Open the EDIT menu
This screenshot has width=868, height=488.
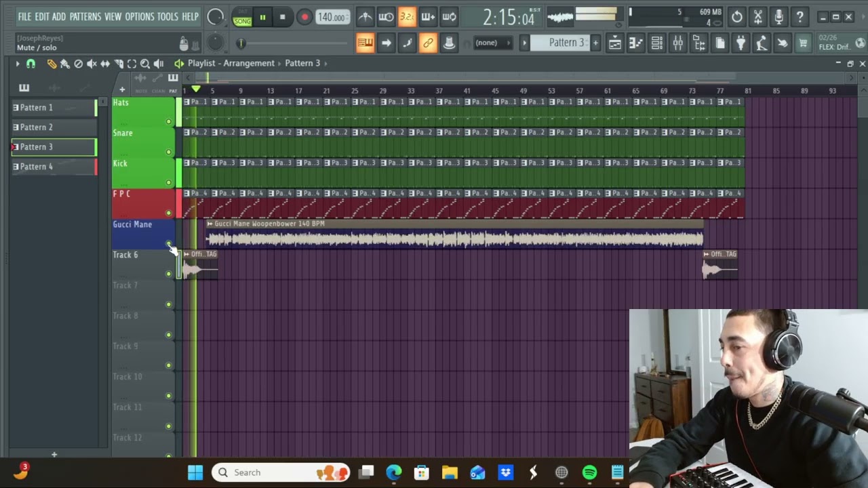point(42,16)
